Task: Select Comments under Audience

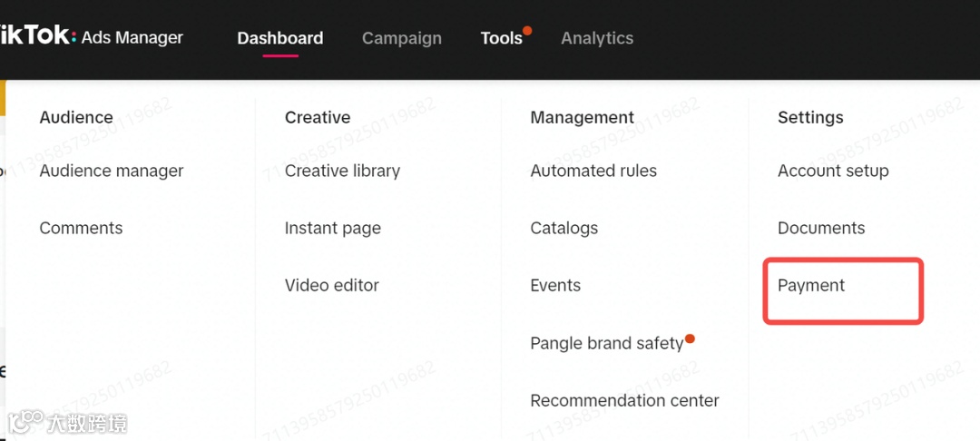Action: pos(81,228)
